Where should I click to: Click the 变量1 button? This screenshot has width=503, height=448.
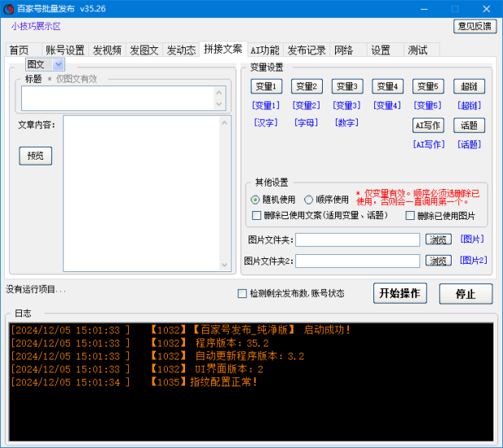[x=267, y=86]
